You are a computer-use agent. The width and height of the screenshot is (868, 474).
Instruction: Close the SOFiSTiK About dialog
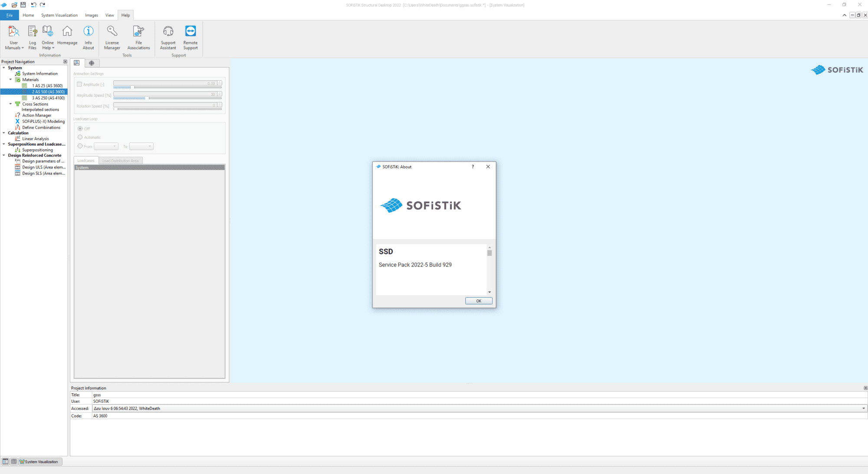coord(488,167)
